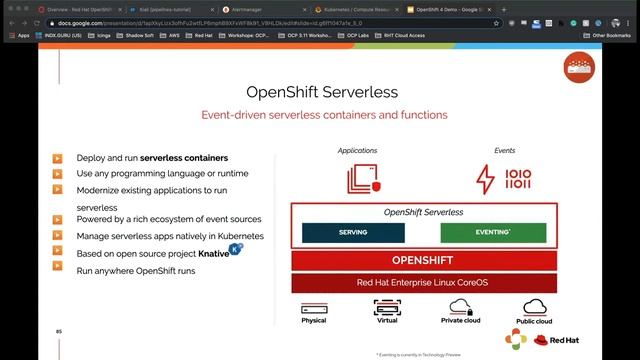
Task: Open the INDX.GURU (US) bookmark
Action: tap(59, 36)
